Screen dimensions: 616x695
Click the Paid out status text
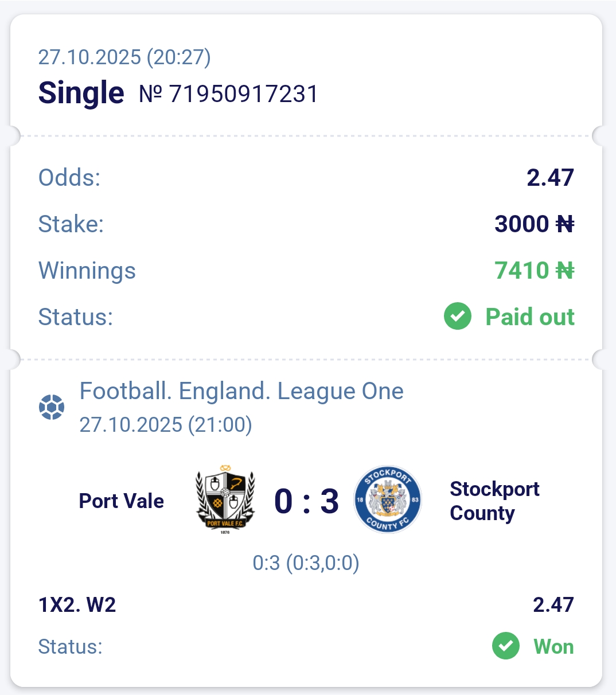pos(529,317)
